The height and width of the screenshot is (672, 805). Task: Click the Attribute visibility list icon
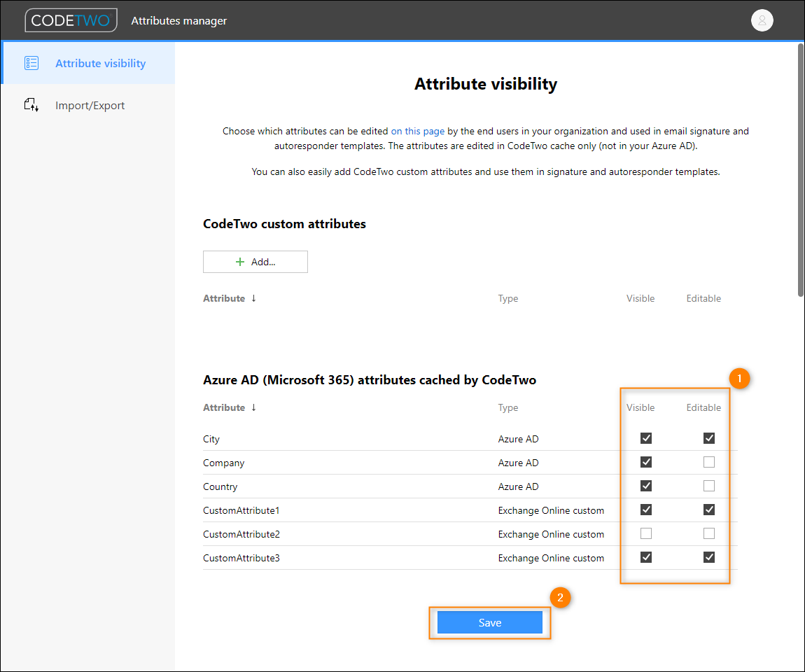pyautogui.click(x=31, y=63)
